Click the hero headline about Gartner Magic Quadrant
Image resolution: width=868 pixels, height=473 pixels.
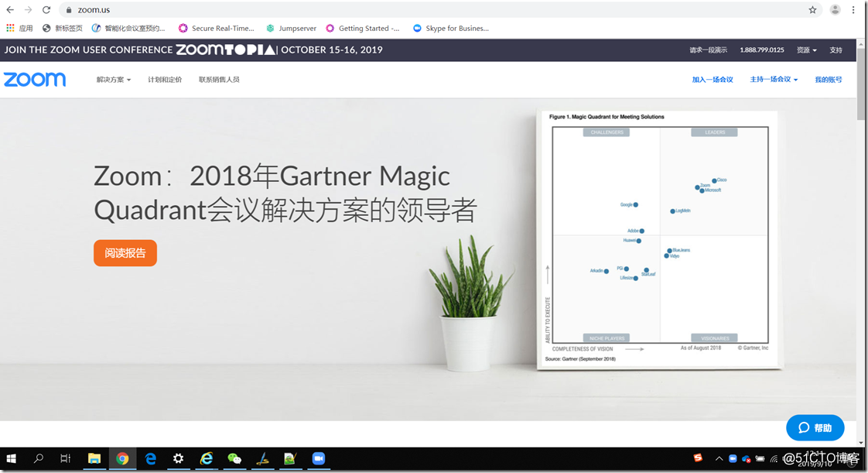click(x=285, y=193)
